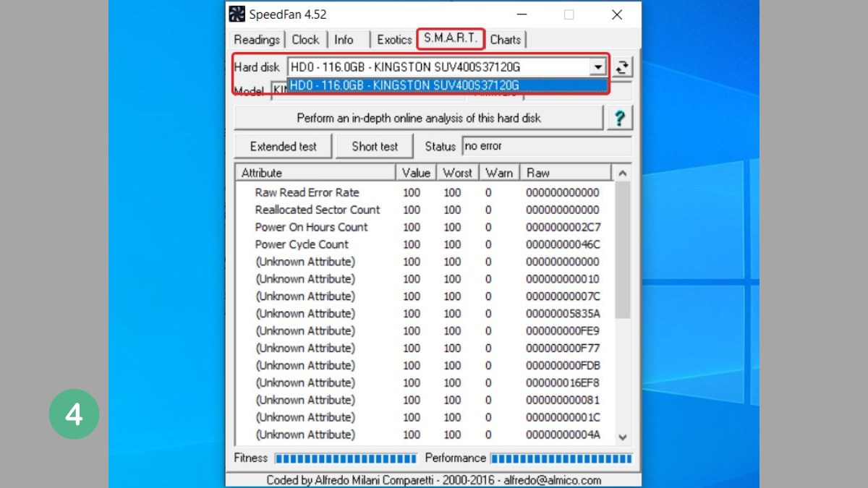The image size is (868, 488).
Task: Open the Info tab
Action: click(x=344, y=40)
